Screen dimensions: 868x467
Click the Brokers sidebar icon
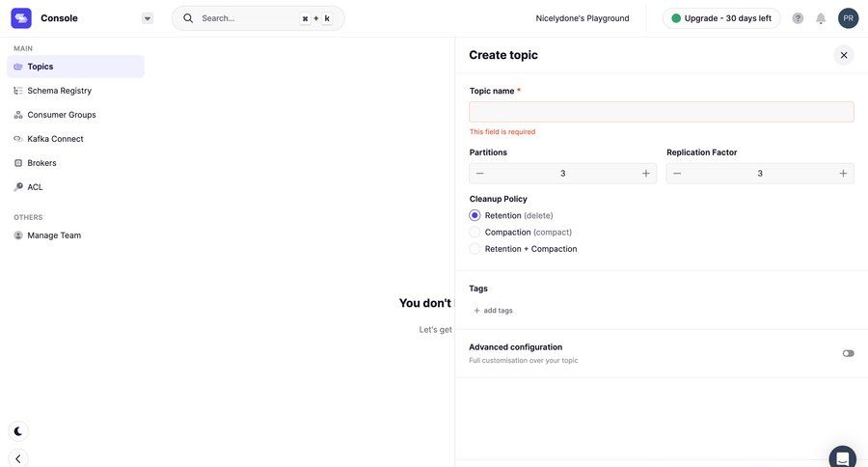click(18, 163)
